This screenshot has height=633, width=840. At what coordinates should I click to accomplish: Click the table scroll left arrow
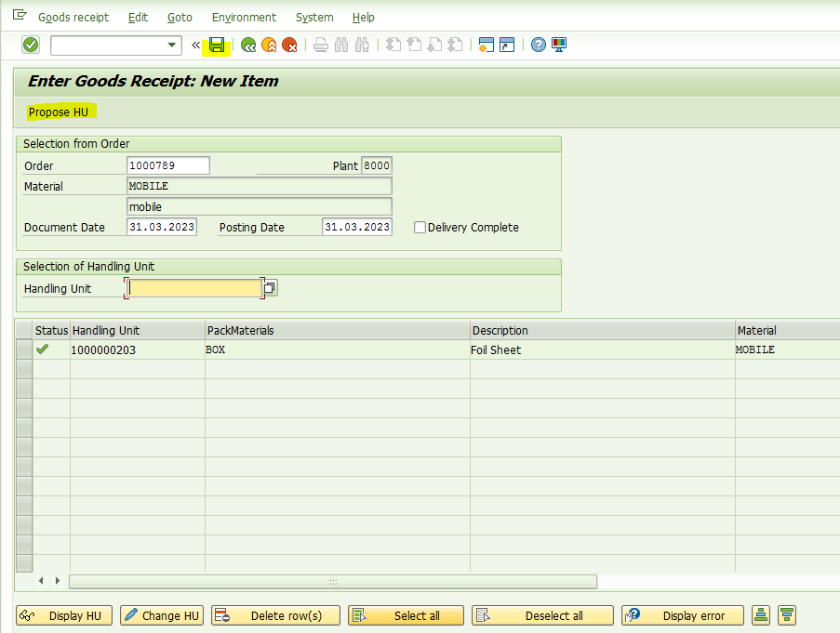point(41,581)
